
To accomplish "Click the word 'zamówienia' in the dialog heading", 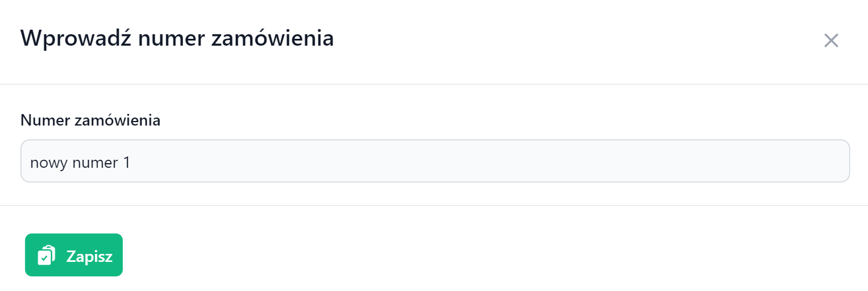I will click(x=273, y=39).
